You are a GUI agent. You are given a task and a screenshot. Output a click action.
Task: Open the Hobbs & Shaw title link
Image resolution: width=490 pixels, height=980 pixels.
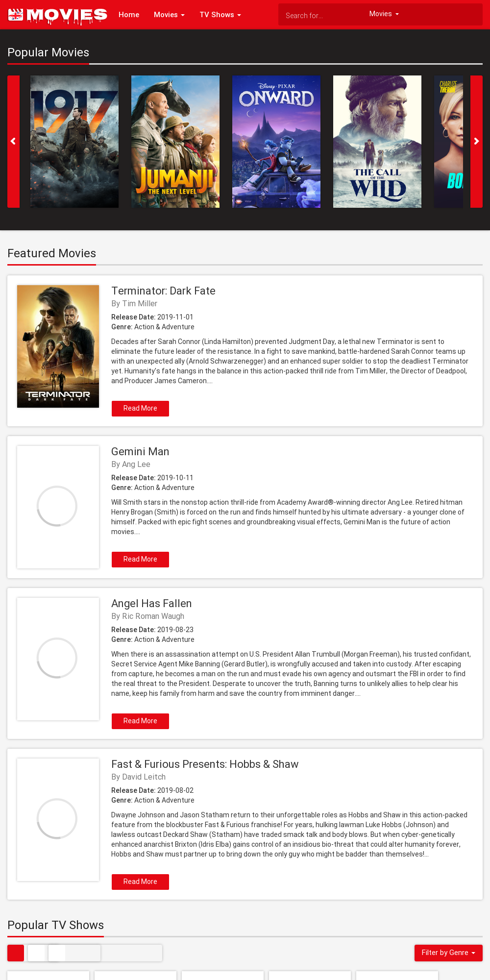205,764
